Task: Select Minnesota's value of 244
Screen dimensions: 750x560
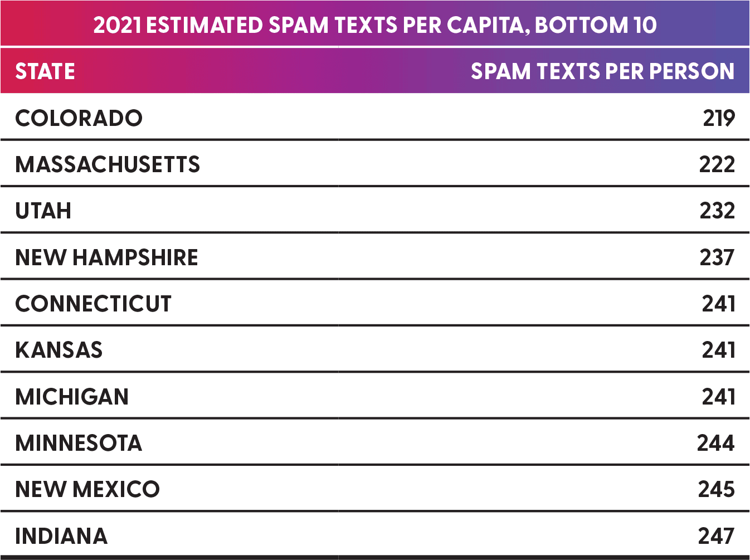Action: point(716,443)
